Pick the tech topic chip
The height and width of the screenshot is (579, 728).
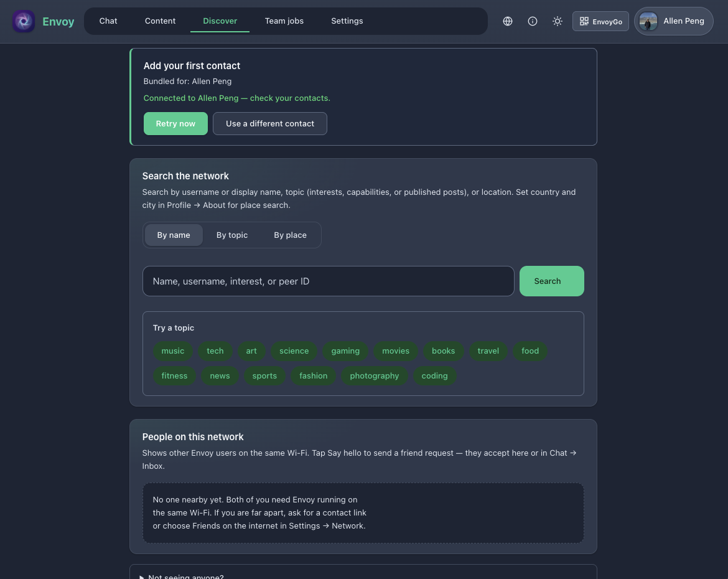click(x=215, y=351)
